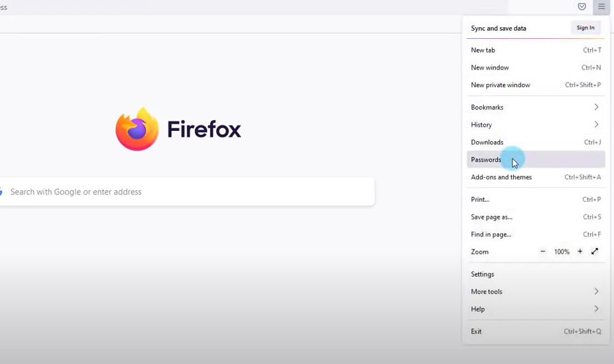The image size is (614, 364).
Task: Open Downloads menu entry
Action: [536, 142]
